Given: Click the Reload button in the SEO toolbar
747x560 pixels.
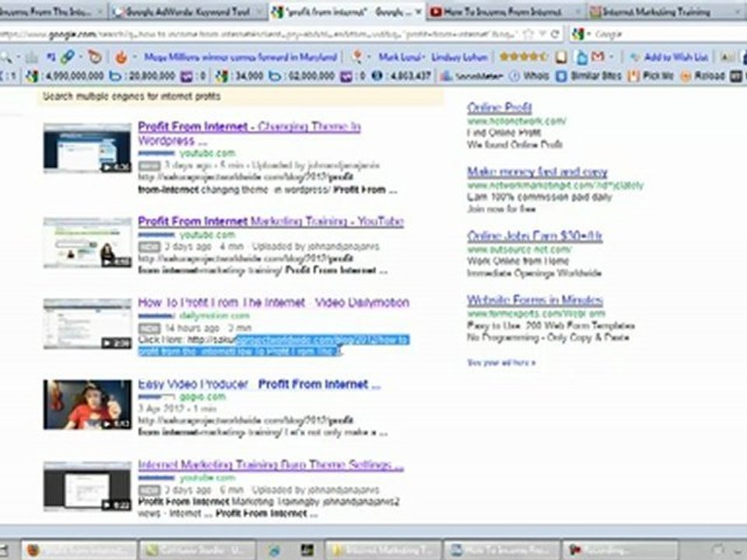Looking at the screenshot, I should click(x=703, y=75).
